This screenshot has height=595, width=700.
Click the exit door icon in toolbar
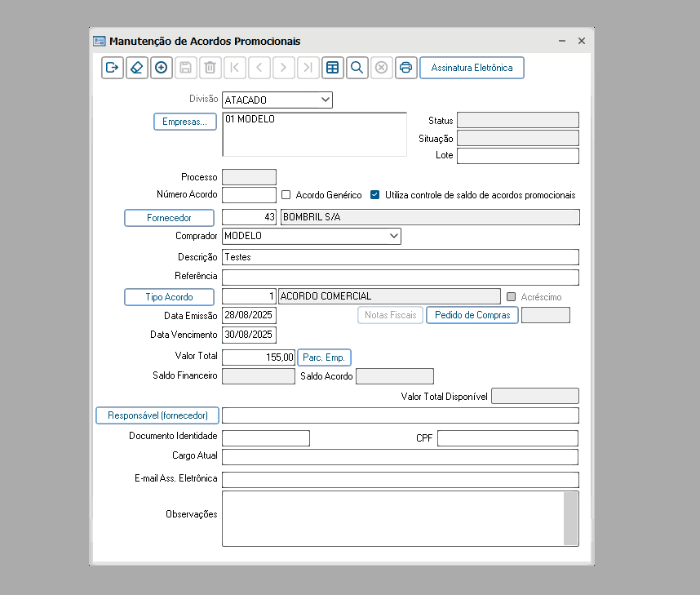(112, 68)
